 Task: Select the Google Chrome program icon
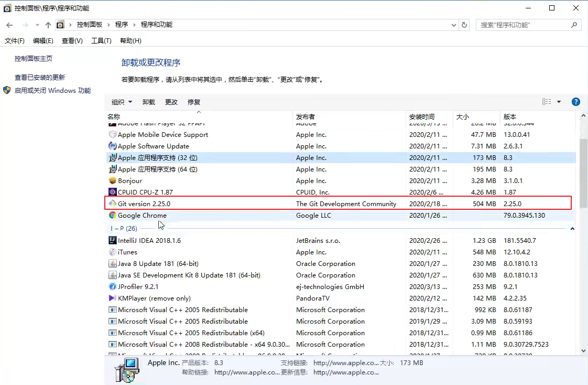tap(113, 215)
